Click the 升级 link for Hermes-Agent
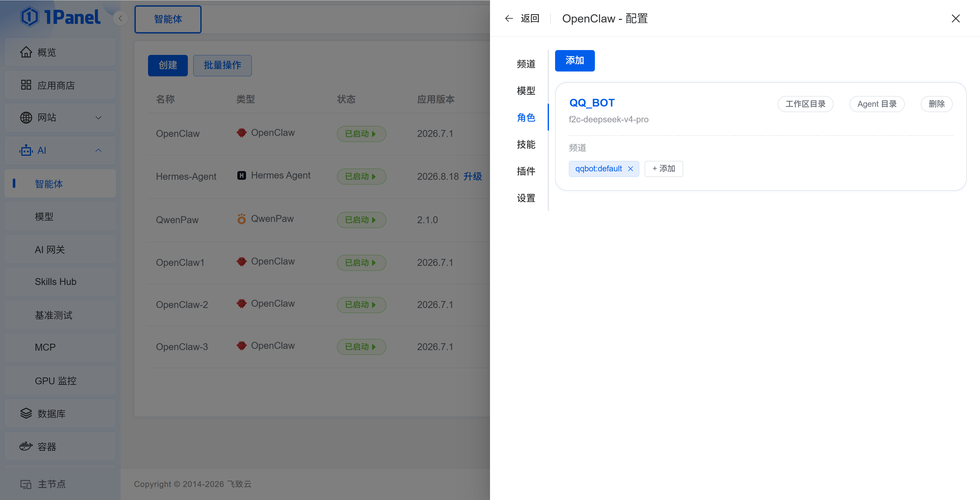Screen dimensions: 980x500 point(472,176)
